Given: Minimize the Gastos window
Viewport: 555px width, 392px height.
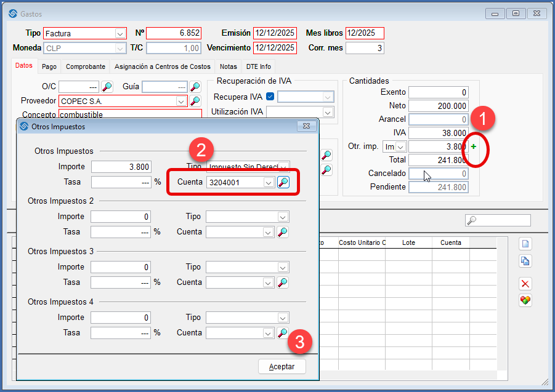Looking at the screenshot, I should (x=495, y=14).
